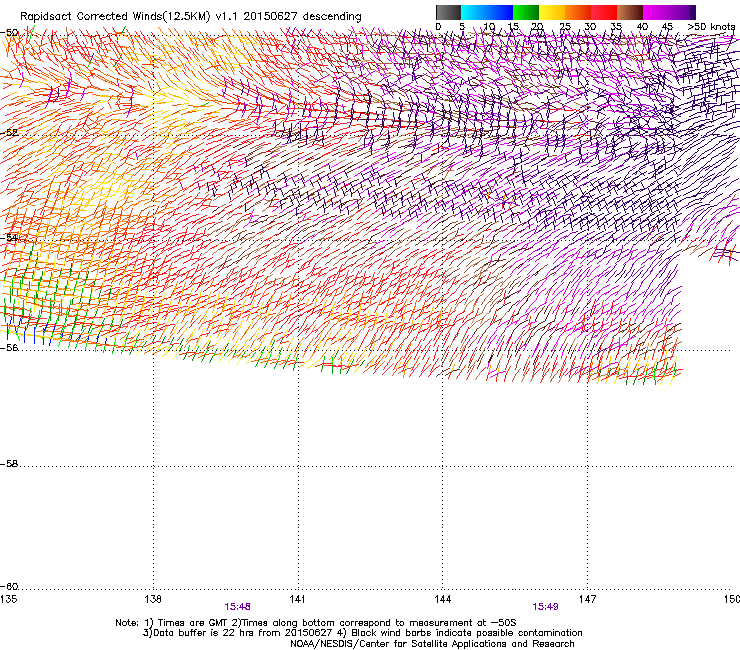
Task: Click the purple timestamp '15:49'
Action: point(545,607)
